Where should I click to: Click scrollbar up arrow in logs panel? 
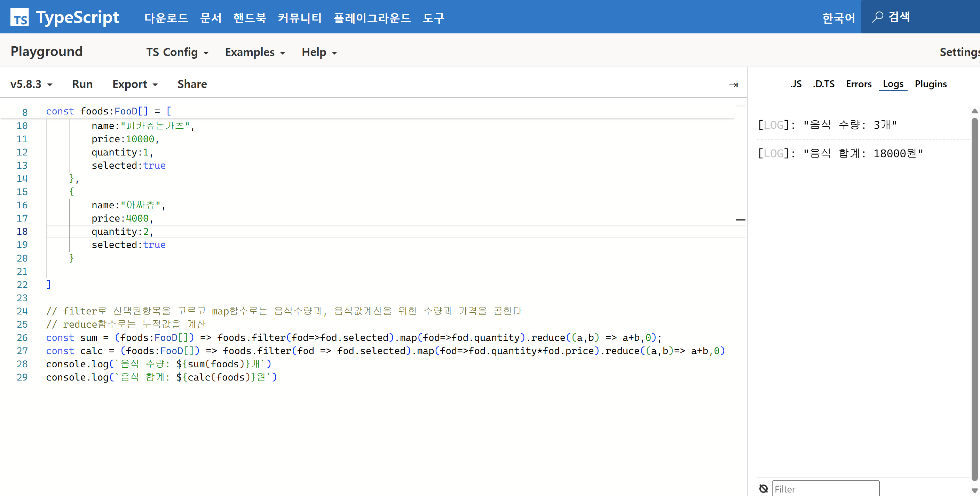[x=974, y=111]
